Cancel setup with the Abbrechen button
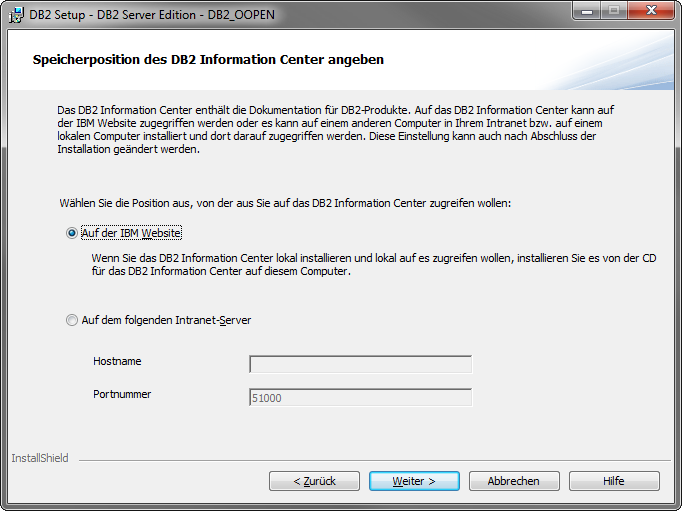This screenshot has width=682, height=511. [514, 481]
